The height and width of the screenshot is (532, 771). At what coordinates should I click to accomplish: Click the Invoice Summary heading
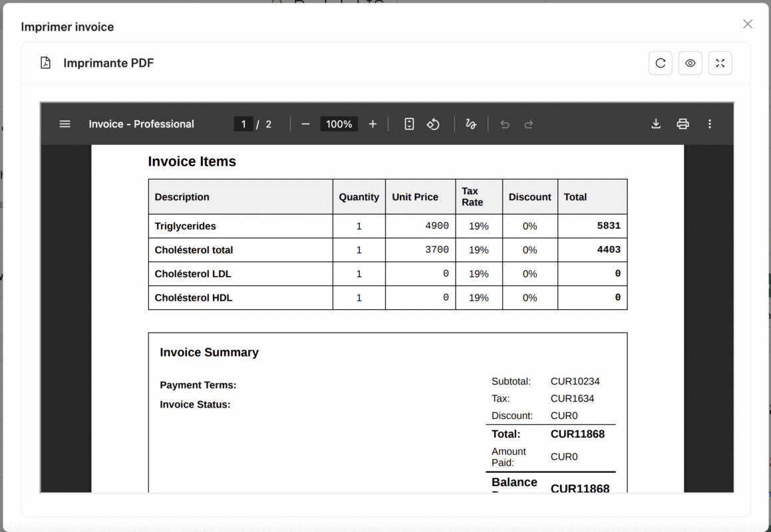[209, 352]
